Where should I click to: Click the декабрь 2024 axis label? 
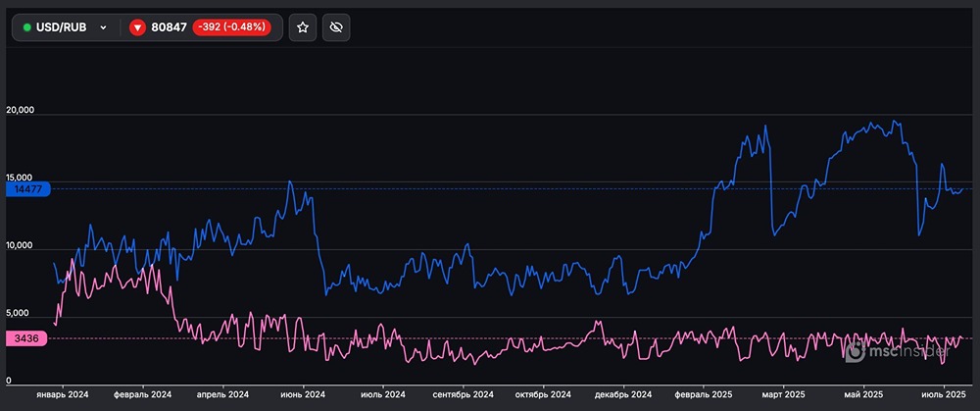tap(623, 393)
